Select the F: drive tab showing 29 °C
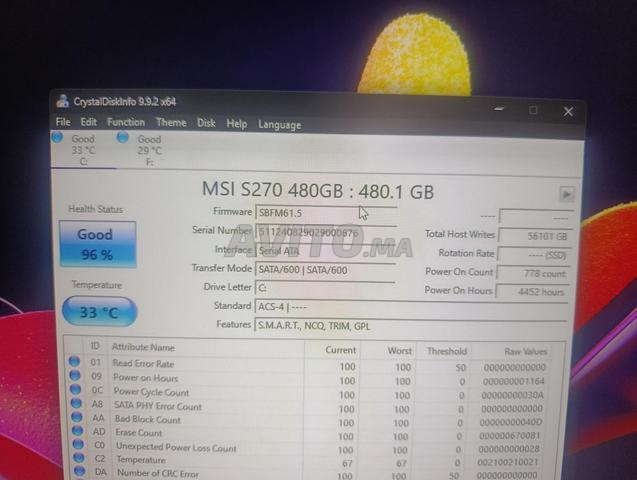Image resolution: width=637 pixels, height=480 pixels. 149,151
